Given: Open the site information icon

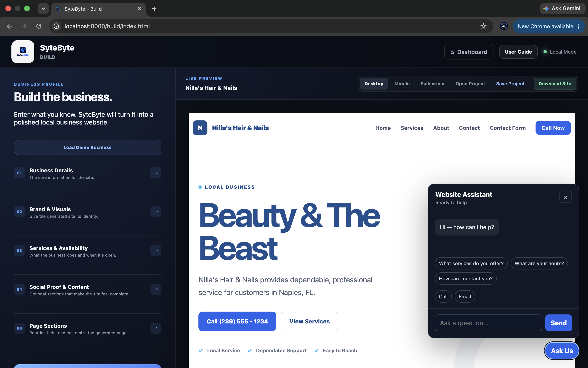Looking at the screenshot, I should tap(56, 26).
